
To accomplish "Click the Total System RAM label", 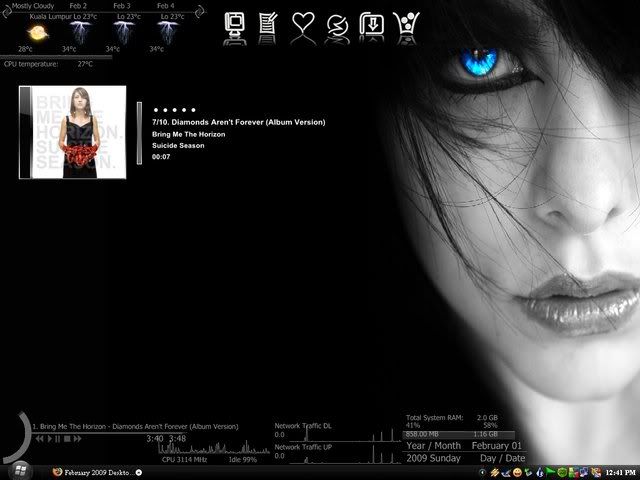I will 435,418.
